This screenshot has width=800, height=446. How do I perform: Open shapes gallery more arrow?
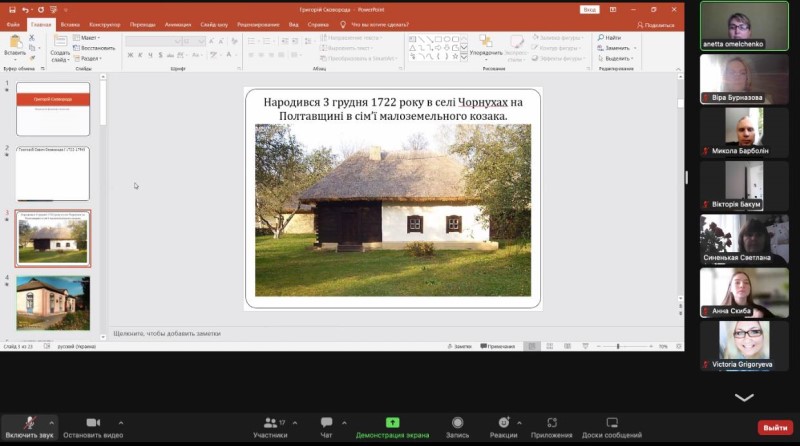click(464, 58)
